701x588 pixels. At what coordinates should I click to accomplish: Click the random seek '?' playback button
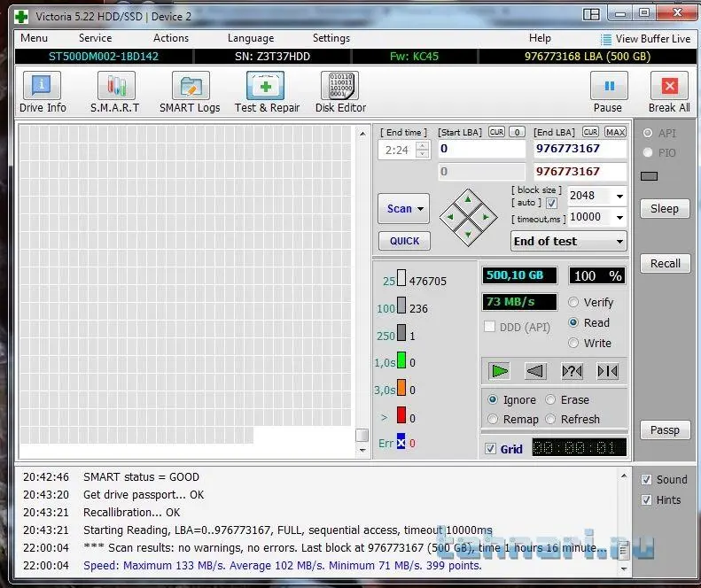tap(572, 371)
